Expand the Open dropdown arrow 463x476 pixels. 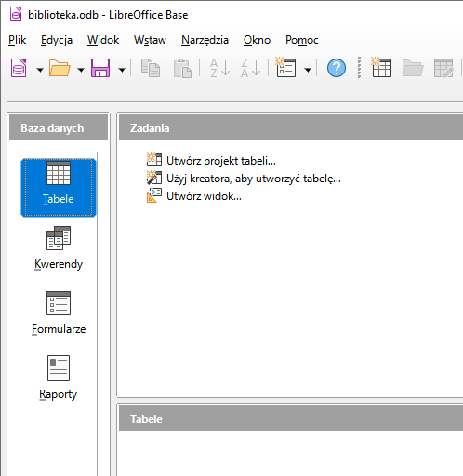tap(81, 70)
